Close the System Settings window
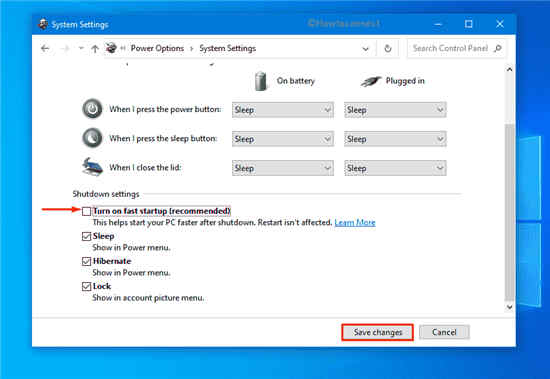550x379 pixels. click(500, 24)
